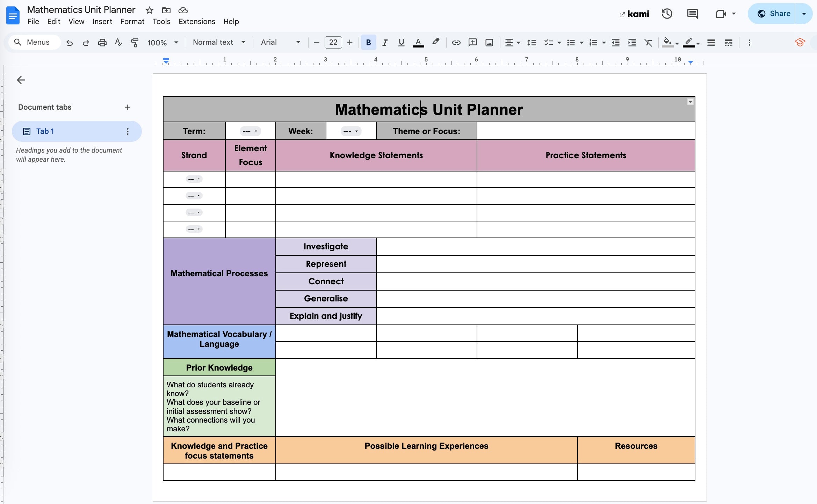Viewport: 817px width, 504px height.
Task: Open the zoom 100% dropdown
Action: point(163,43)
